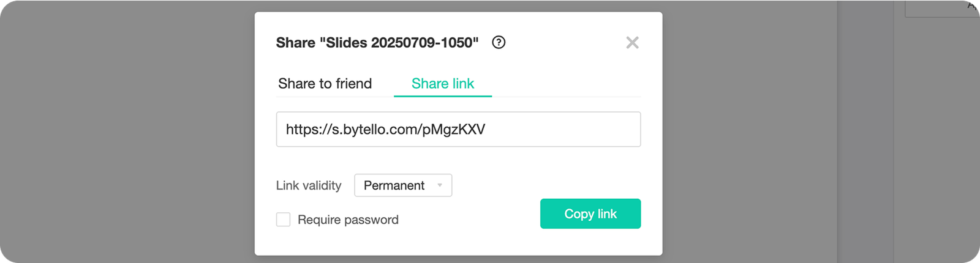Tick the box next to Require password
The width and height of the screenshot is (980, 263).
[283, 220]
